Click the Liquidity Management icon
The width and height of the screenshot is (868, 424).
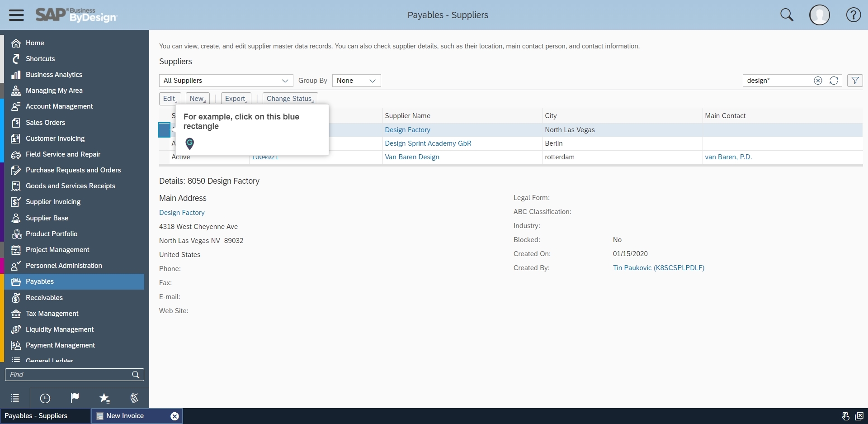16,329
